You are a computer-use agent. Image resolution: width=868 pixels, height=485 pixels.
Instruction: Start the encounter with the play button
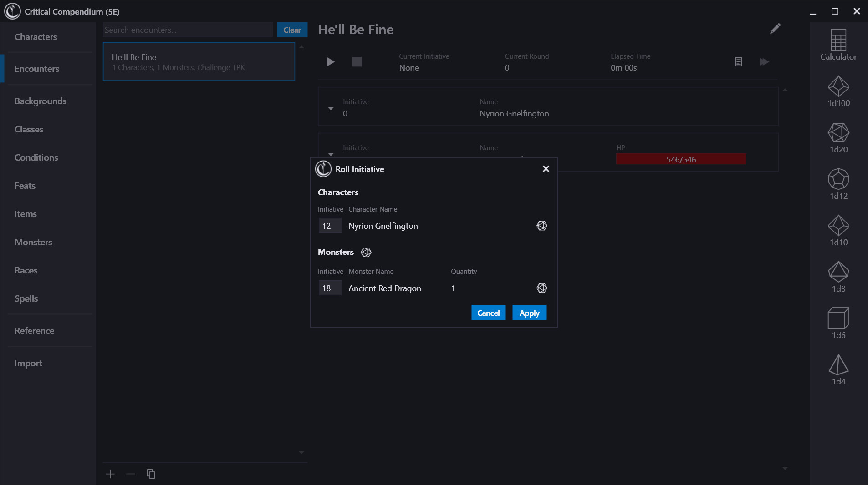coord(330,62)
